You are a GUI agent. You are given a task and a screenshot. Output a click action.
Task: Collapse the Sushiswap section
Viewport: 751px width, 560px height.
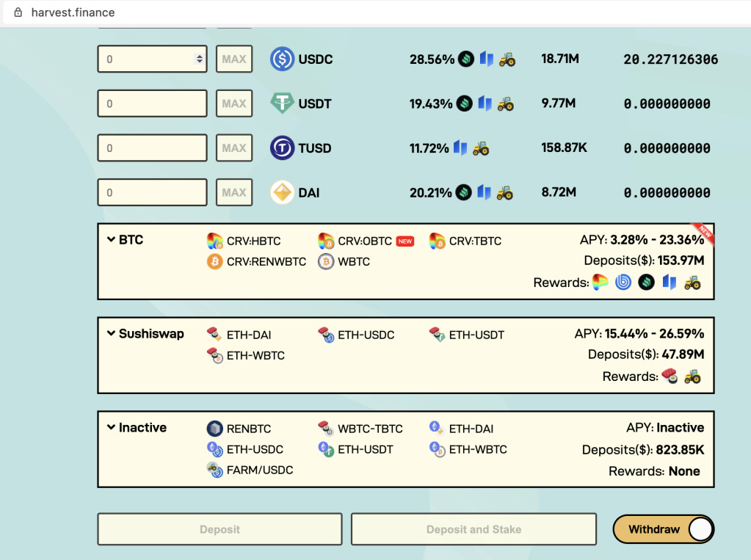[x=111, y=333]
